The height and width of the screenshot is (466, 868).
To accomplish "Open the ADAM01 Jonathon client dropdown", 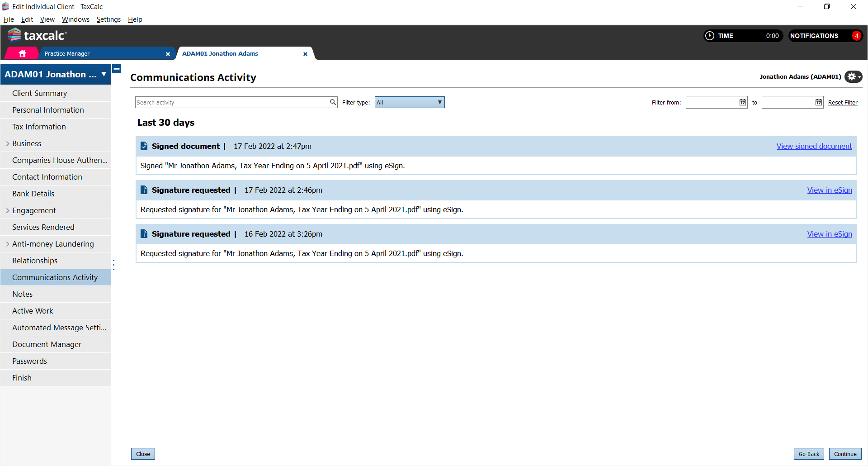I will click(x=104, y=74).
